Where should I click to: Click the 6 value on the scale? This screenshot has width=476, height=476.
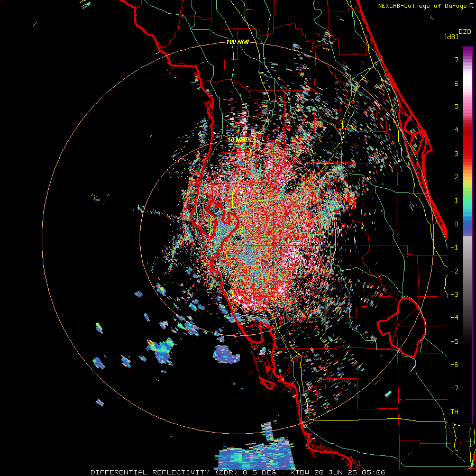pos(456,83)
